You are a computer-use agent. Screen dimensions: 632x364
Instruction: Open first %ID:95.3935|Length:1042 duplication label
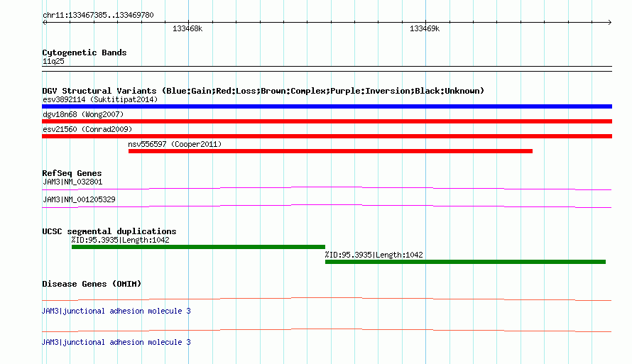(121, 240)
